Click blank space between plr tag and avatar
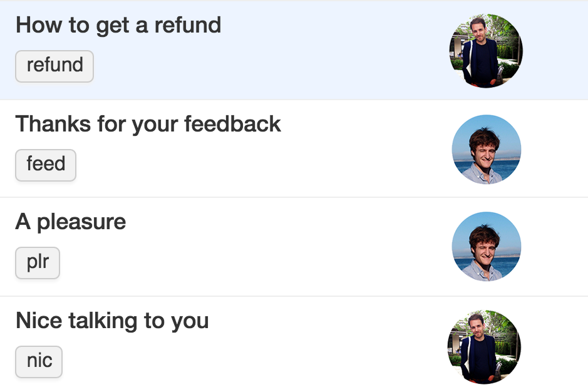 (x=255, y=262)
